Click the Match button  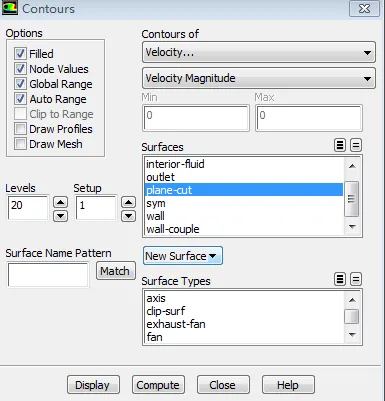coord(115,271)
